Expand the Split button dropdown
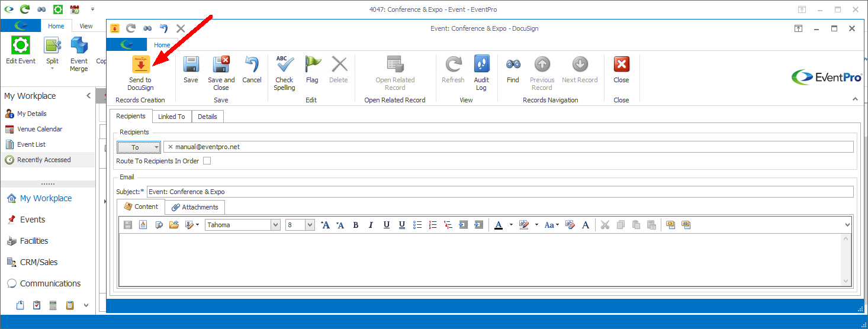The width and height of the screenshot is (868, 329). (52, 69)
